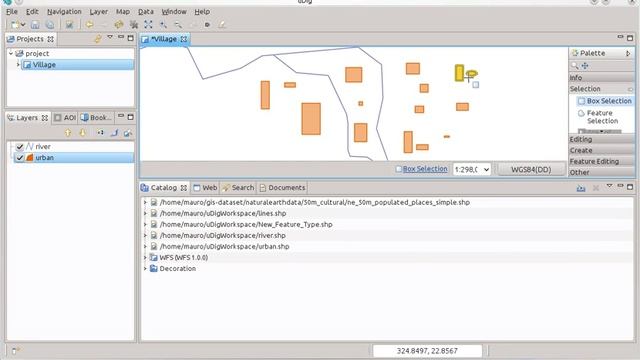
Task: Expand the project tree node
Action: [11, 53]
